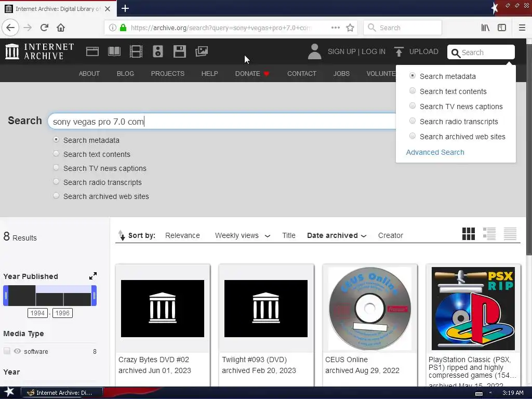This screenshot has width=532, height=399.
Task: Open the PlayStation Classic PSX RIP thumbnail
Action: tap(473, 309)
